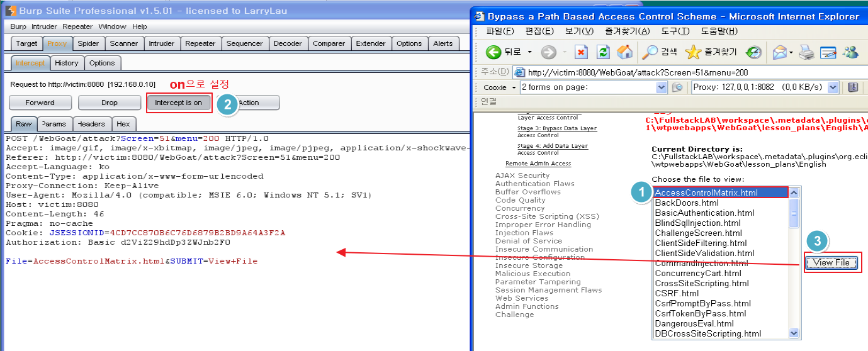Image resolution: width=868 pixels, height=351 pixels.
Task: Open the 즐겨찾기(A) menu in IE
Action: coord(628,31)
